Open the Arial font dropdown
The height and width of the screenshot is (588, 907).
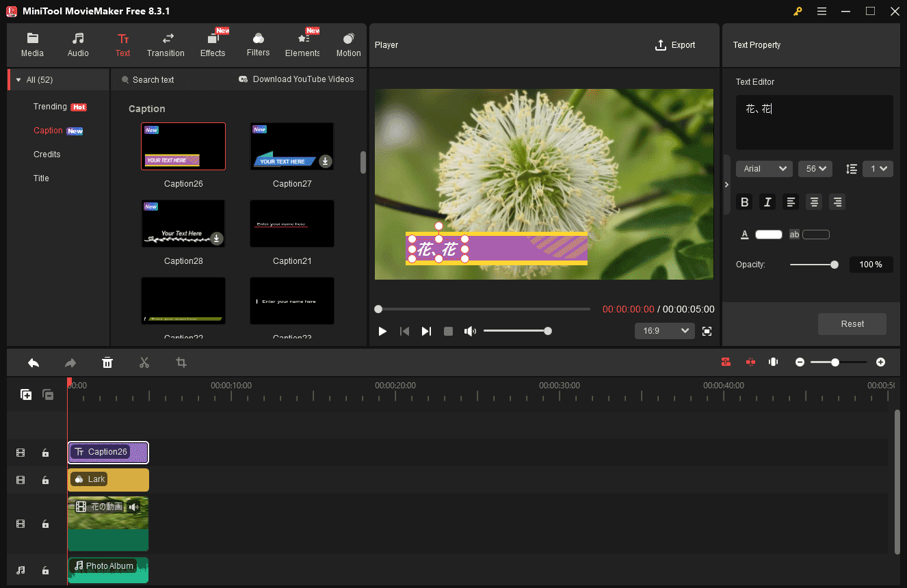tap(764, 169)
